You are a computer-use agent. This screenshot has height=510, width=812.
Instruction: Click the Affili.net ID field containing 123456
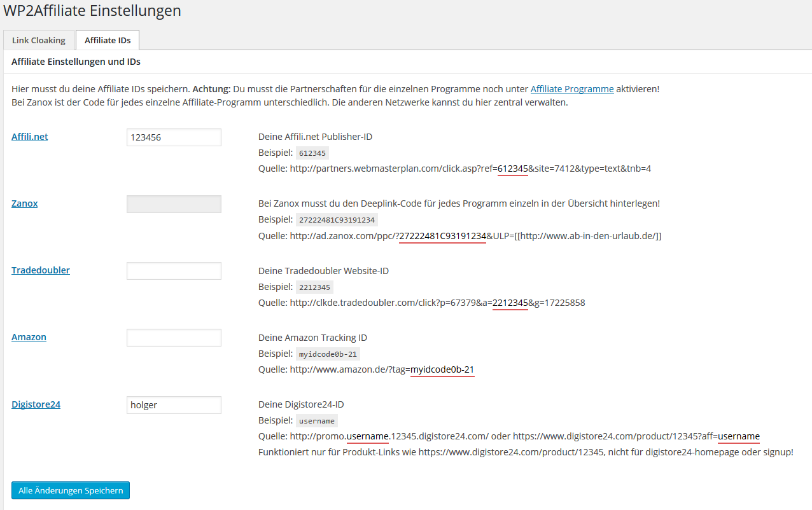tap(174, 137)
